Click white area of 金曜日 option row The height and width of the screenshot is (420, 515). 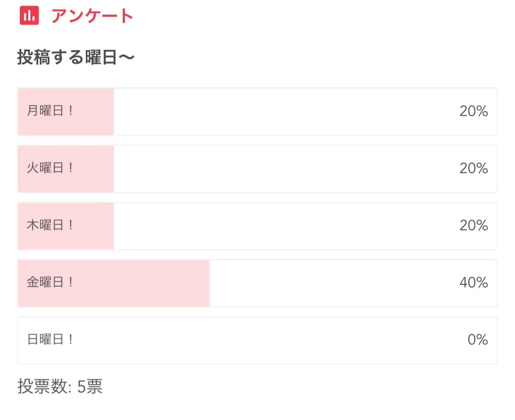tap(332, 283)
